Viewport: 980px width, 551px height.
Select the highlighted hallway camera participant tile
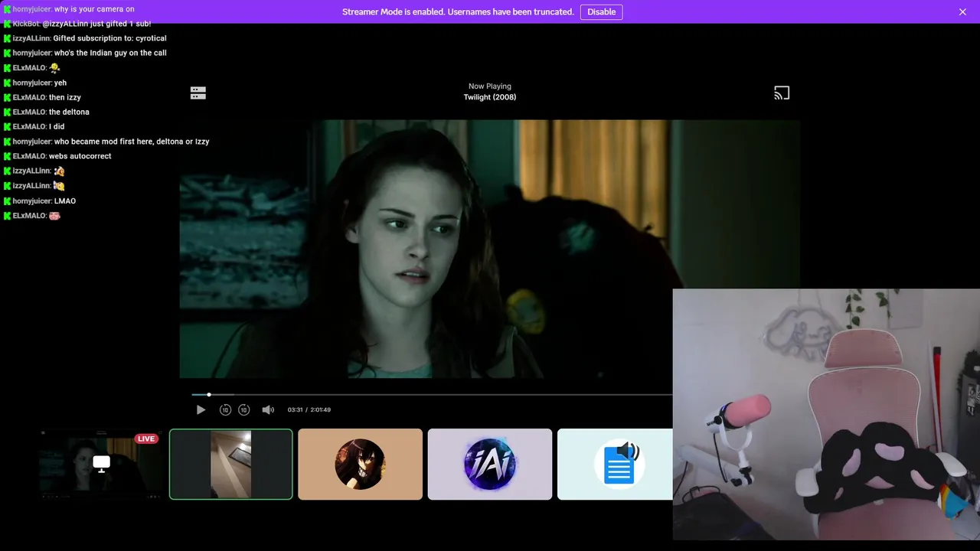click(230, 465)
